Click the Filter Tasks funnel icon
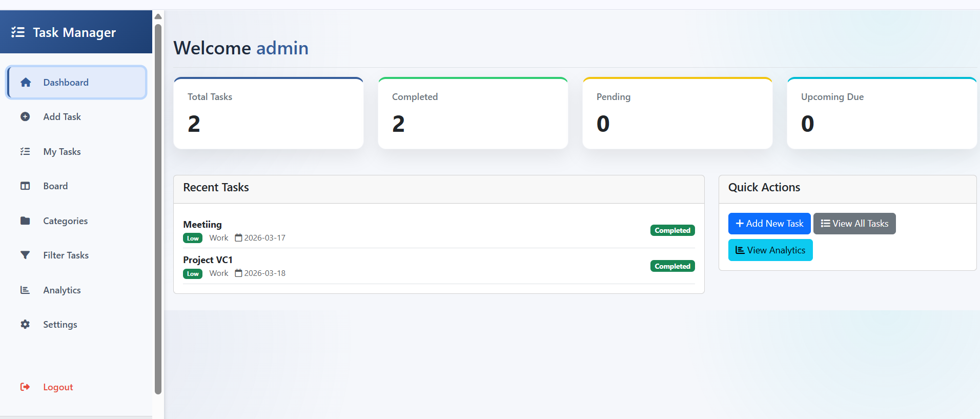 click(x=25, y=255)
